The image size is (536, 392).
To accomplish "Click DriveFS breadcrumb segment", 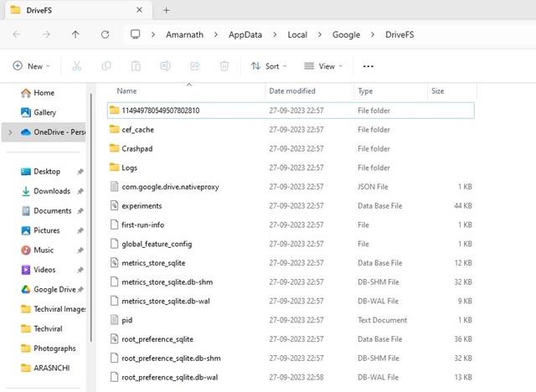I will [399, 34].
